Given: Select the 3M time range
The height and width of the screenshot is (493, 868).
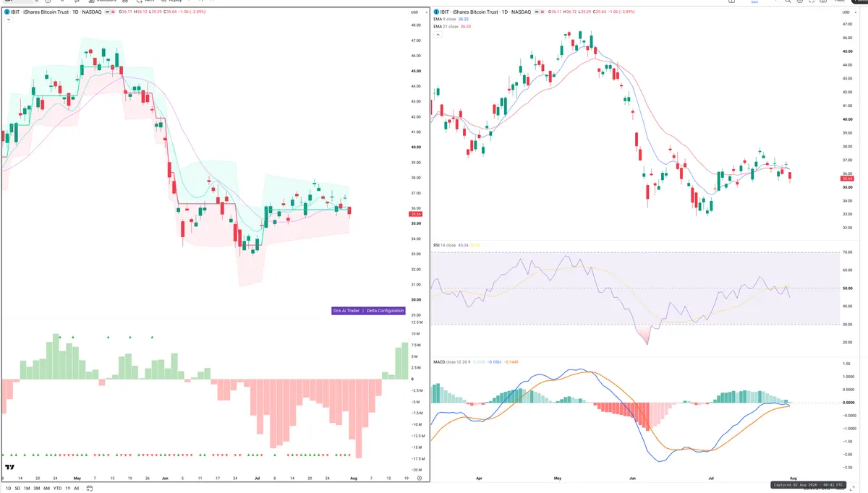Looking at the screenshot, I should pos(36,489).
